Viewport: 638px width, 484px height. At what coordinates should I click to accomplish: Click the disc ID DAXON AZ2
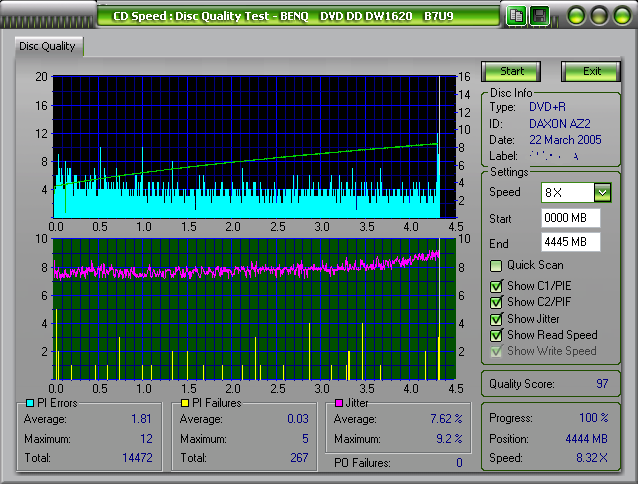point(559,124)
